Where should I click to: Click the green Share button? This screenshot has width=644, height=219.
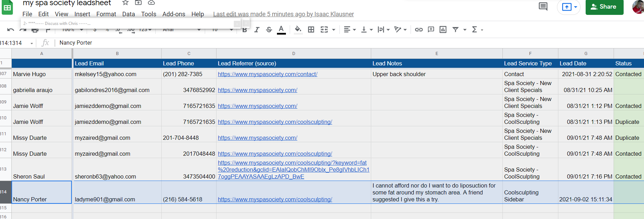pyautogui.click(x=604, y=7)
